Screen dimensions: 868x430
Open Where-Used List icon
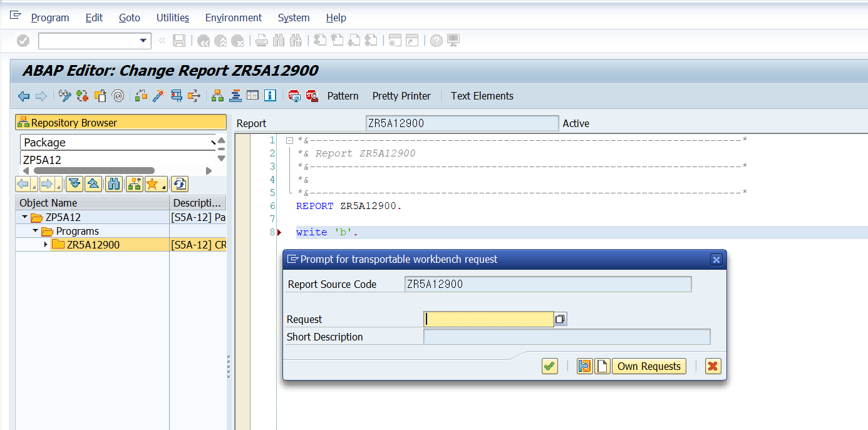[194, 96]
